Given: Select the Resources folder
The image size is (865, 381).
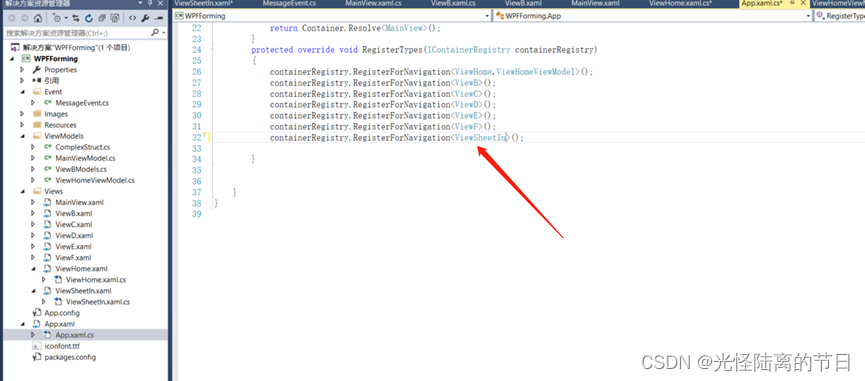Looking at the screenshot, I should [x=60, y=125].
